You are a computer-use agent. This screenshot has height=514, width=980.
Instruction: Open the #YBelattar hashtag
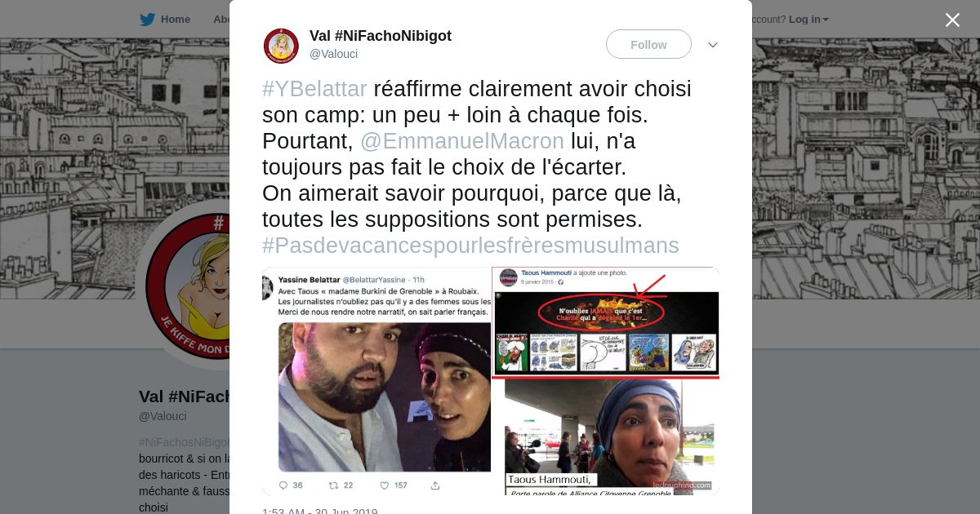pyautogui.click(x=314, y=89)
